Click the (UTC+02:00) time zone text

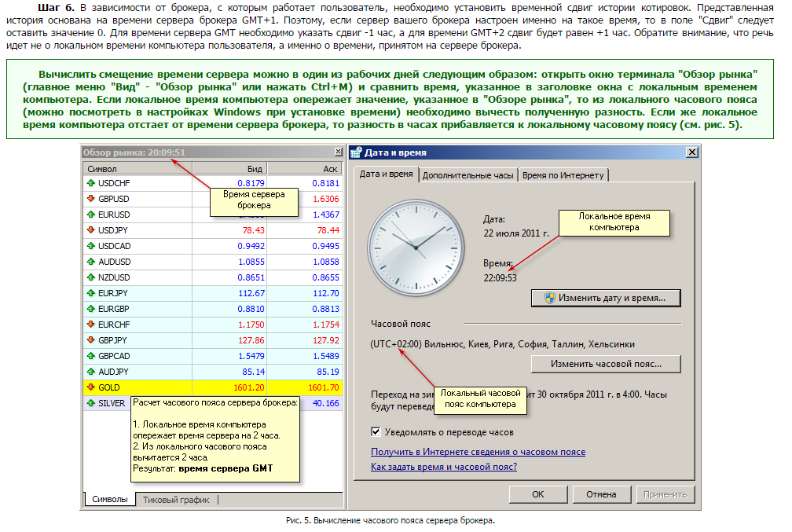503,344
